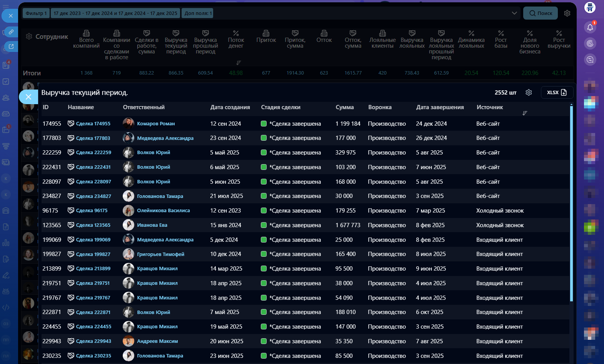
Task: Open the Фильтр 1 filter chip
Action: [36, 13]
